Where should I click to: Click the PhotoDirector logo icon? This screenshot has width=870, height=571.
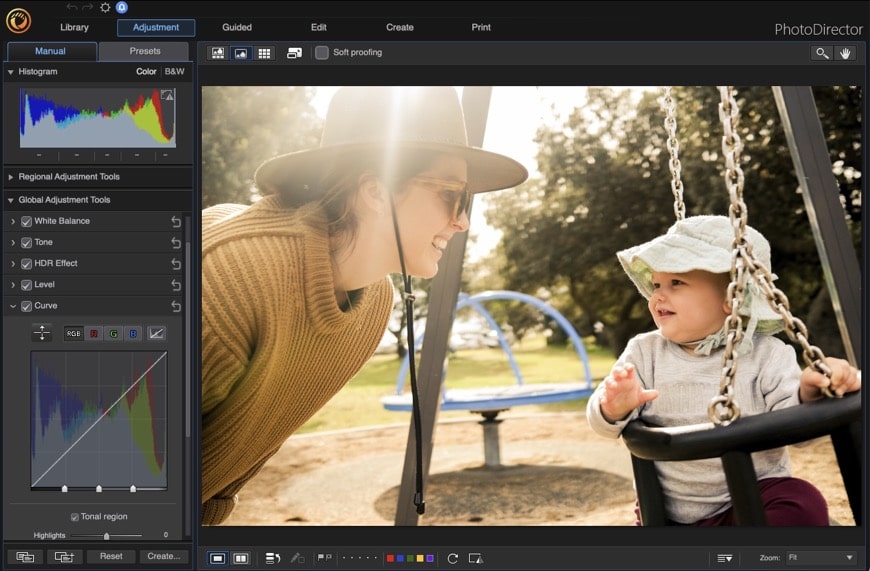[x=18, y=21]
